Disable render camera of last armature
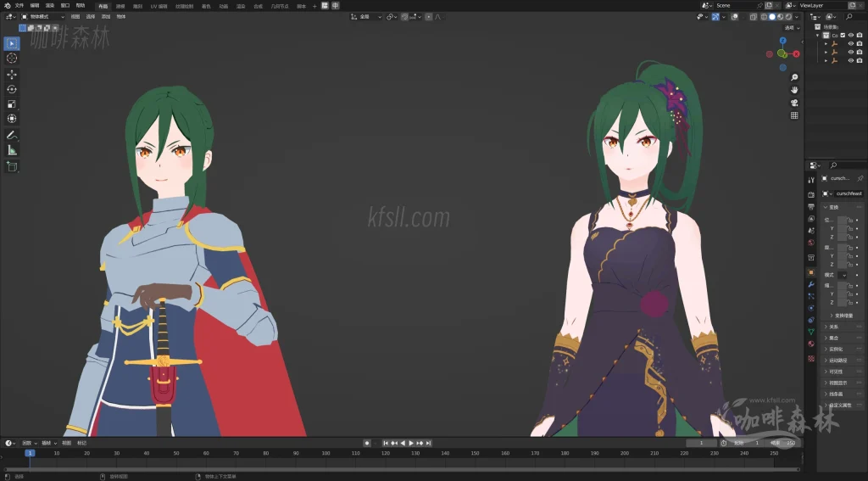 tap(860, 60)
